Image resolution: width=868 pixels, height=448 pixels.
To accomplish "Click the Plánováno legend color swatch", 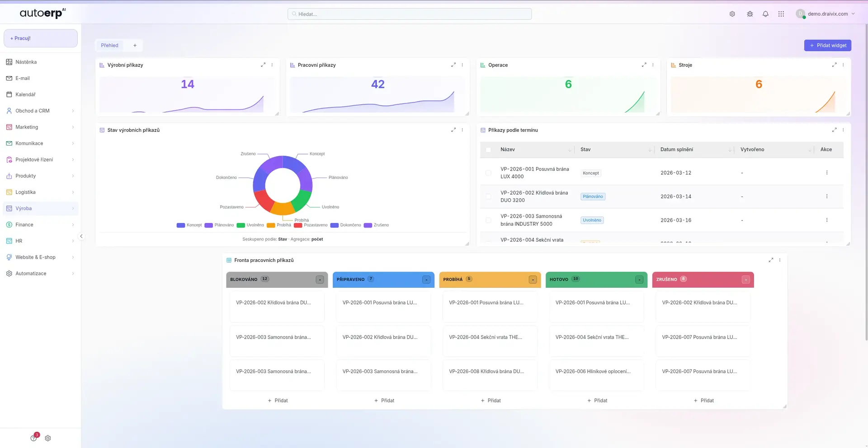I will (x=208, y=225).
